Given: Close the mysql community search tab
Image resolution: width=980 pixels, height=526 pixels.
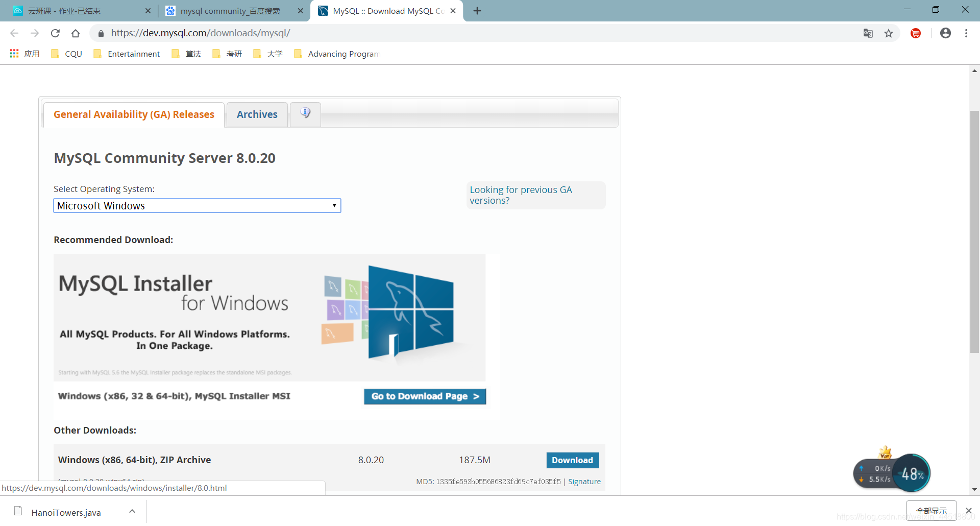Looking at the screenshot, I should point(300,11).
